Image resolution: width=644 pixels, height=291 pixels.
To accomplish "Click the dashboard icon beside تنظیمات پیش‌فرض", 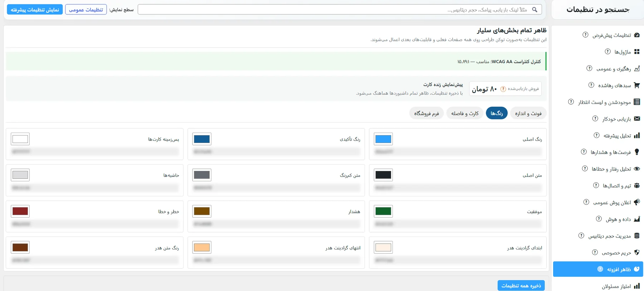I will [637, 35].
